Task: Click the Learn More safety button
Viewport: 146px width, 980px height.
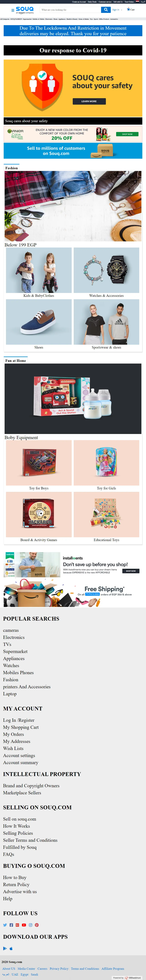Action: tap(89, 101)
